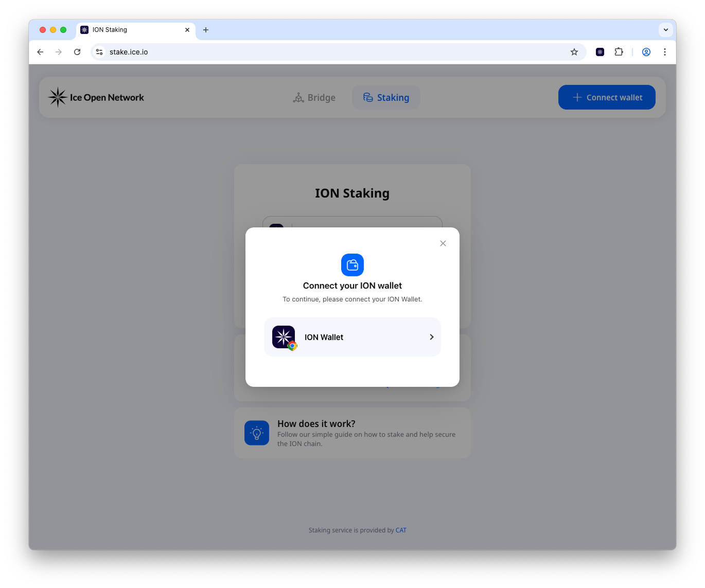Click the lightbulb How does it work icon
Viewport: 705px width, 588px height.
point(257,433)
